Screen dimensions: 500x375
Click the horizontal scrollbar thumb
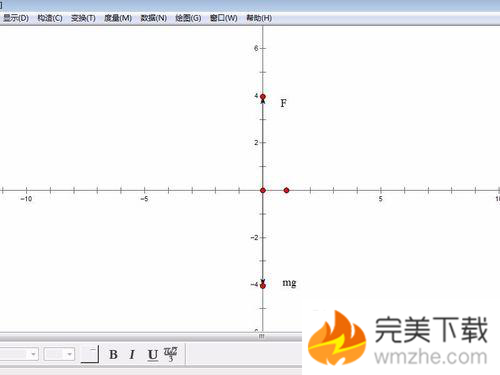tap(261, 336)
